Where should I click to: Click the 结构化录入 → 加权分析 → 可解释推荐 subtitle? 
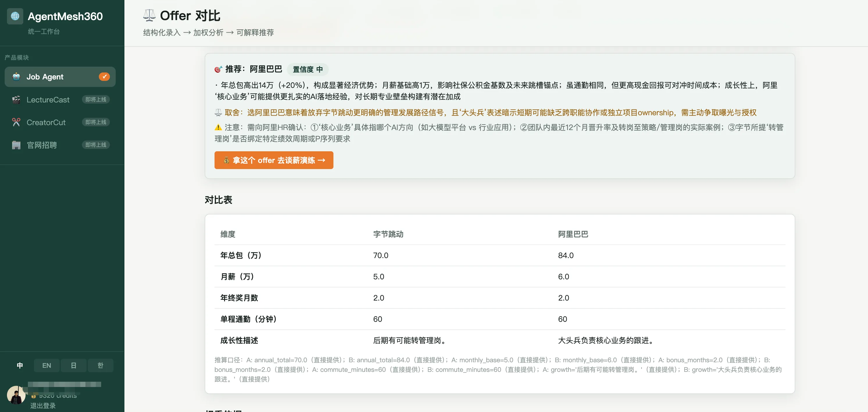point(208,32)
